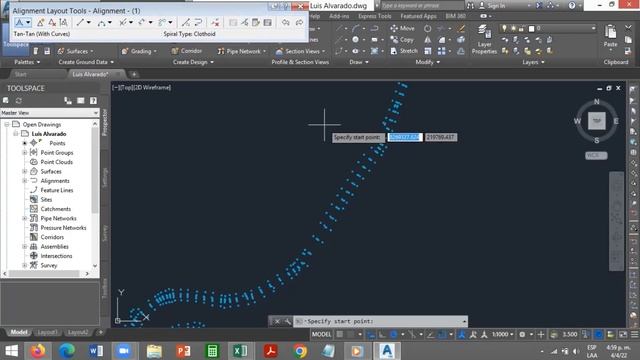Expand the Alignments tree node
This screenshot has width=640, height=360.
tap(24, 181)
